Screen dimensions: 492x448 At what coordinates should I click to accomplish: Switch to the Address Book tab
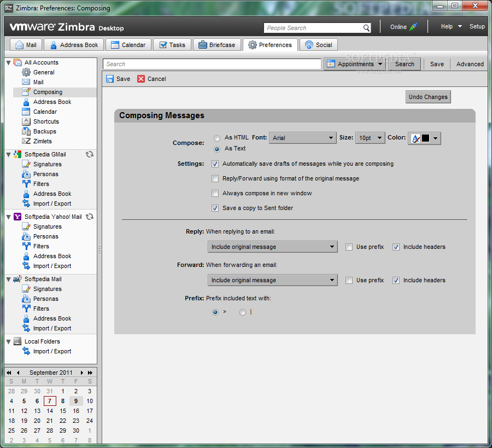[x=74, y=45]
